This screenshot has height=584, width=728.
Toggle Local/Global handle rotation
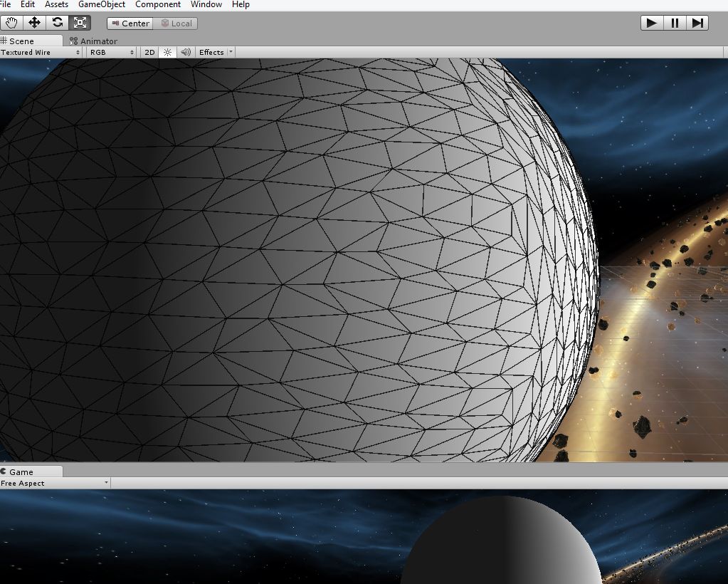click(176, 24)
